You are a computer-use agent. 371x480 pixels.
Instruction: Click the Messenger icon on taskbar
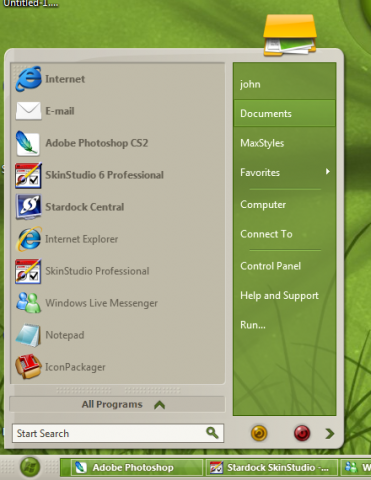pos(351,467)
